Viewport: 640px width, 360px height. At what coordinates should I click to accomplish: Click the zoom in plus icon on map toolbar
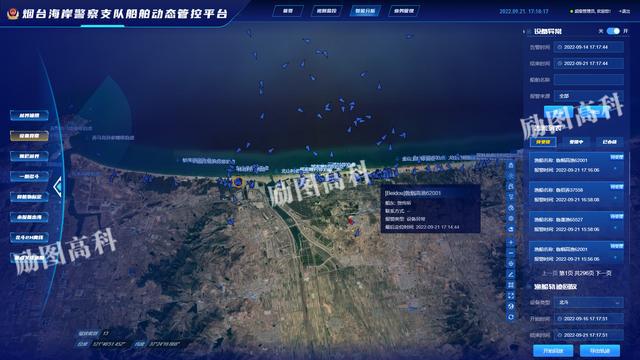click(511, 242)
